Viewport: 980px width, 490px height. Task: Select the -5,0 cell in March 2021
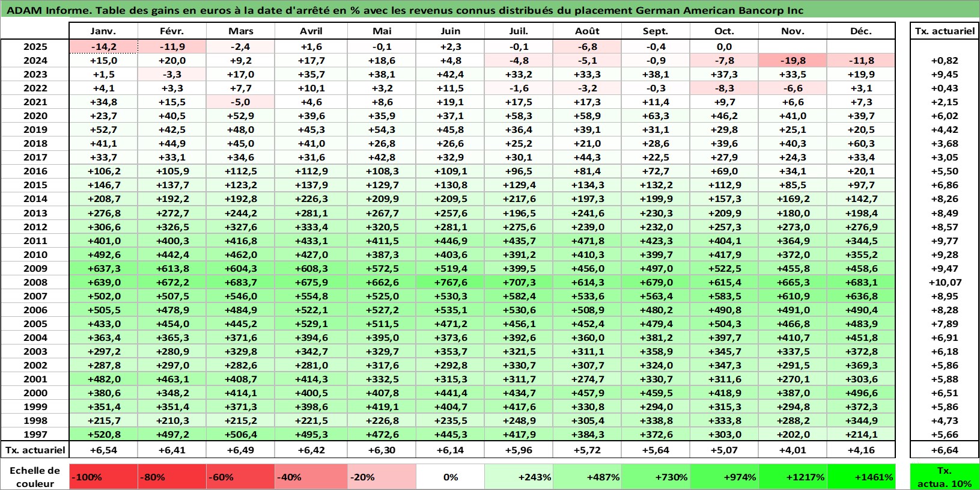click(x=240, y=102)
